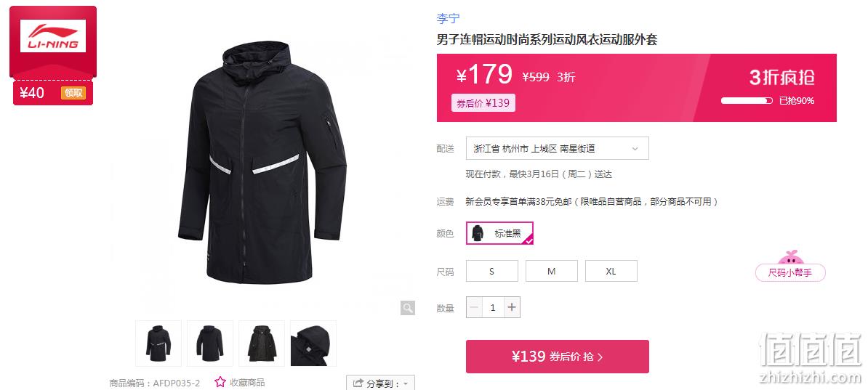This screenshot has height=390, width=868.
Task: Click the star icon to favorite product
Action: tap(220, 382)
